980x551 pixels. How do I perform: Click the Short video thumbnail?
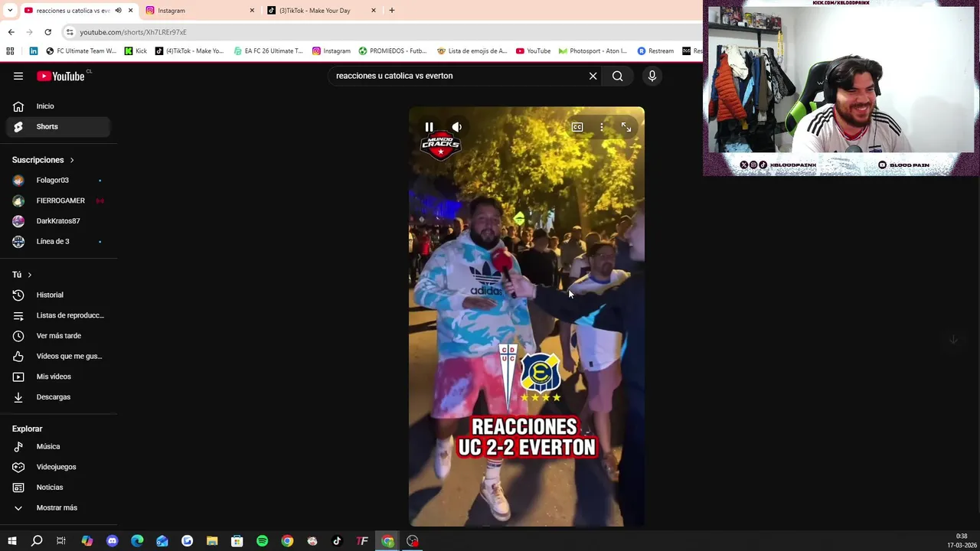coord(527,317)
